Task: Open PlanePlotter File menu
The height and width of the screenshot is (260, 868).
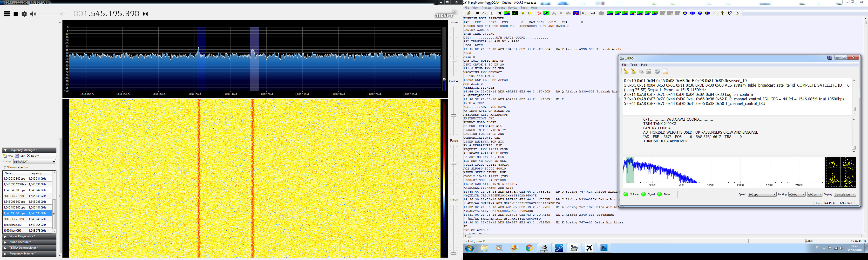Action: pos(467,8)
